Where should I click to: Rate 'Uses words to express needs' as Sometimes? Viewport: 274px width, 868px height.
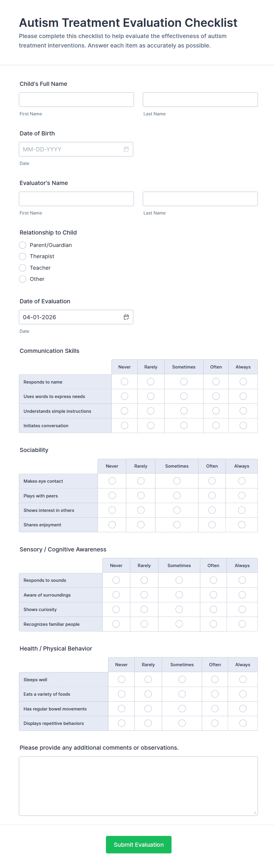[x=184, y=396]
